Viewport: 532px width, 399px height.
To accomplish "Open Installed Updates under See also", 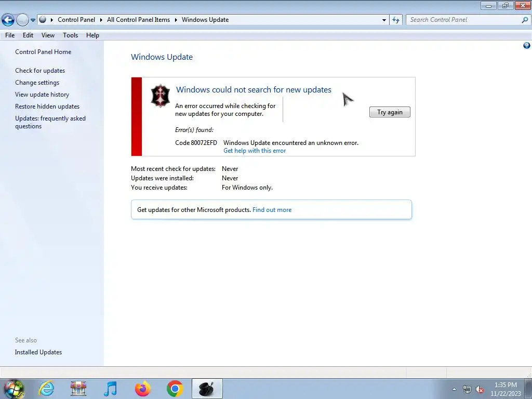I will (38, 352).
